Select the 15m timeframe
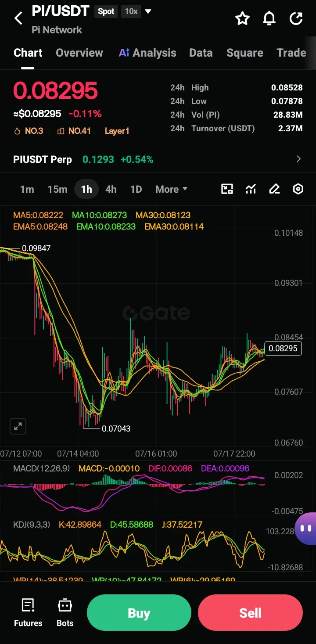Screen dimensions: 316x644 pos(57,189)
